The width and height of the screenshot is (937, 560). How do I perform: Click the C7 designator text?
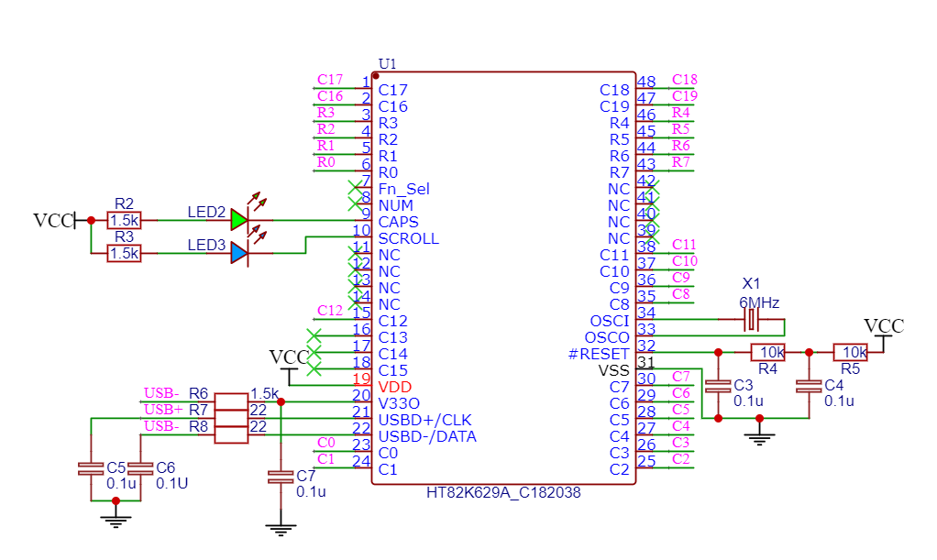click(306, 476)
